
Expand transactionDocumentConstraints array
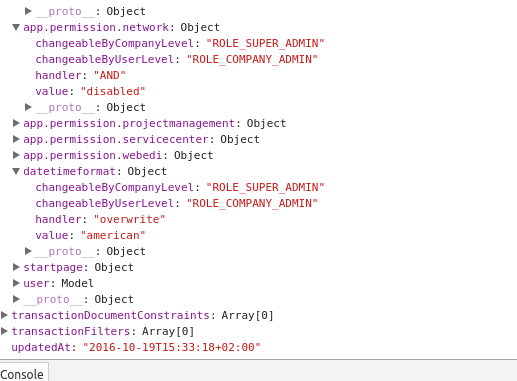4,315
